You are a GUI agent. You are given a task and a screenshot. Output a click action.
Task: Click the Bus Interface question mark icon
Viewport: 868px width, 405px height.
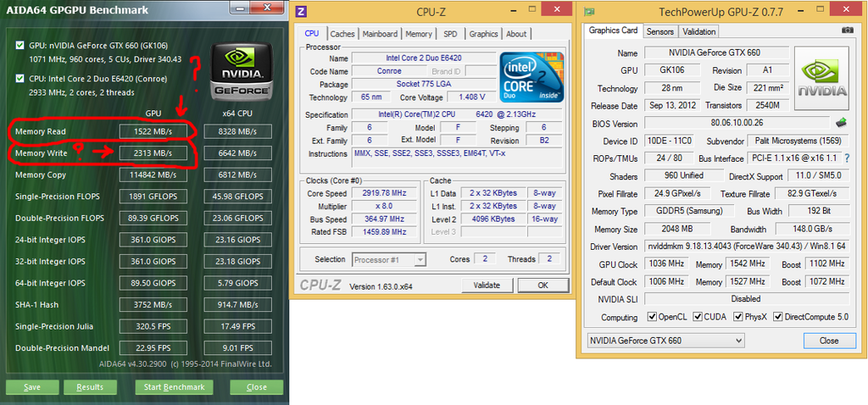[x=846, y=158]
